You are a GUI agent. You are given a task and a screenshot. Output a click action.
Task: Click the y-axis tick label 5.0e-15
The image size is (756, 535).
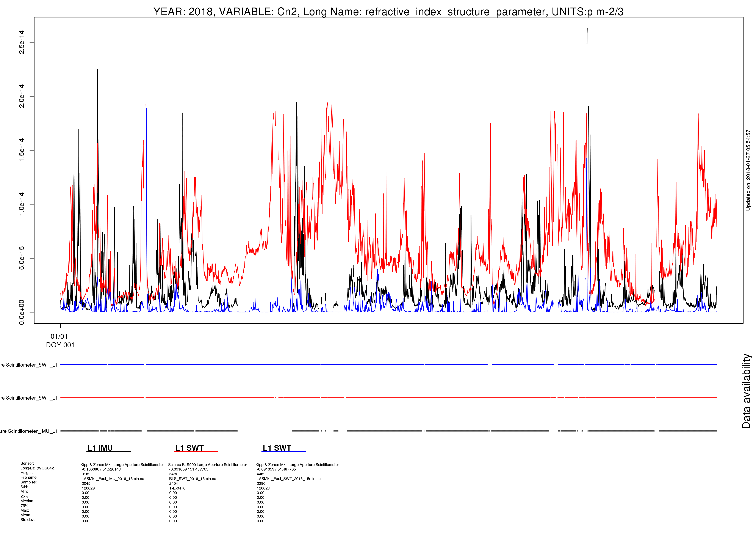pos(21,258)
